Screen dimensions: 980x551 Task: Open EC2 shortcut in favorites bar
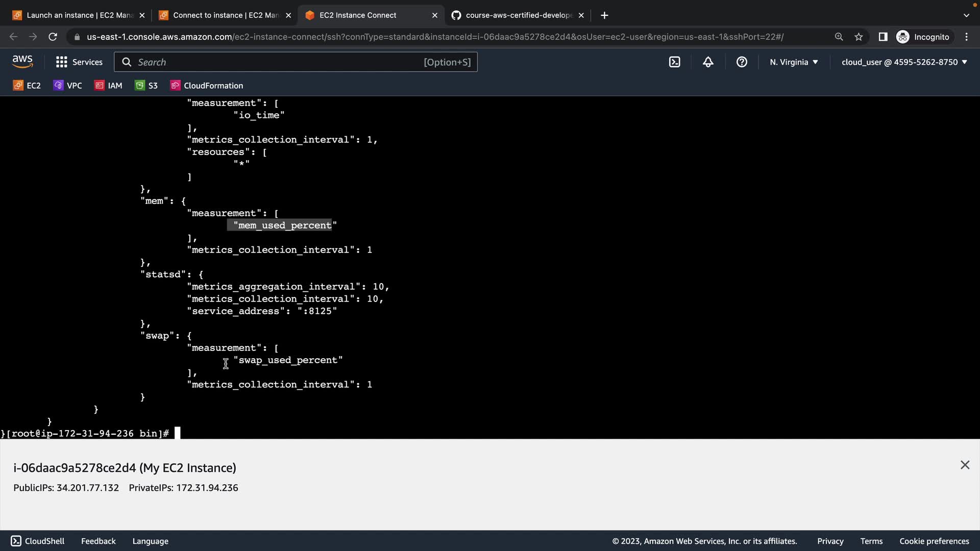[27, 86]
